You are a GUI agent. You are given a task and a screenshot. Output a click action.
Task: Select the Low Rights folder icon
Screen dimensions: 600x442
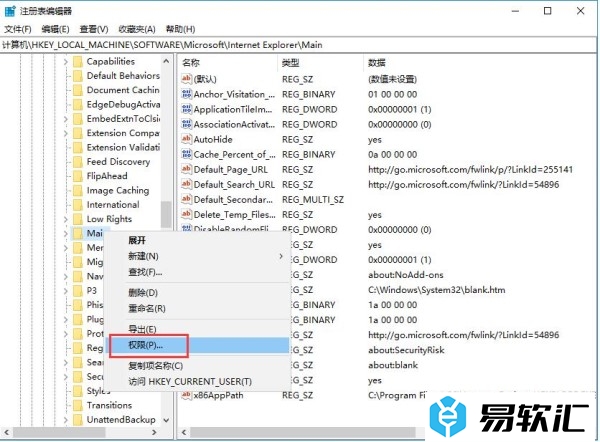tap(78, 219)
